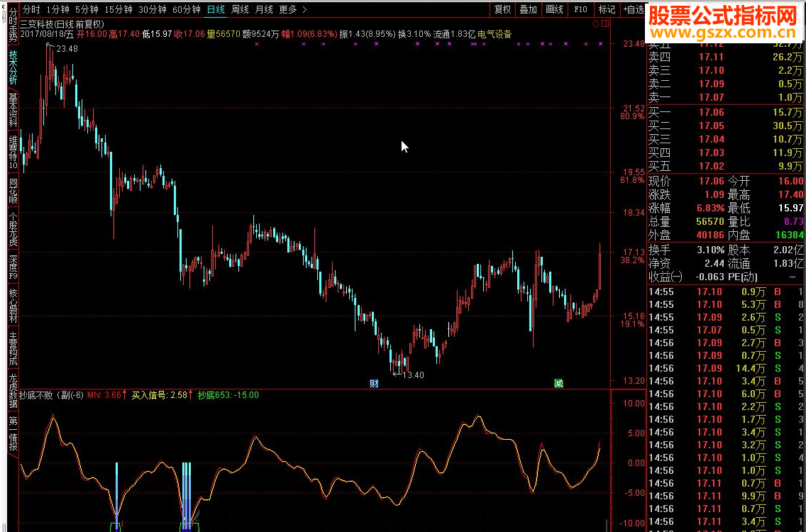Screen dimensions: 806x532
Task: Click the split-window icon beside the diamond
Action: (605, 23)
